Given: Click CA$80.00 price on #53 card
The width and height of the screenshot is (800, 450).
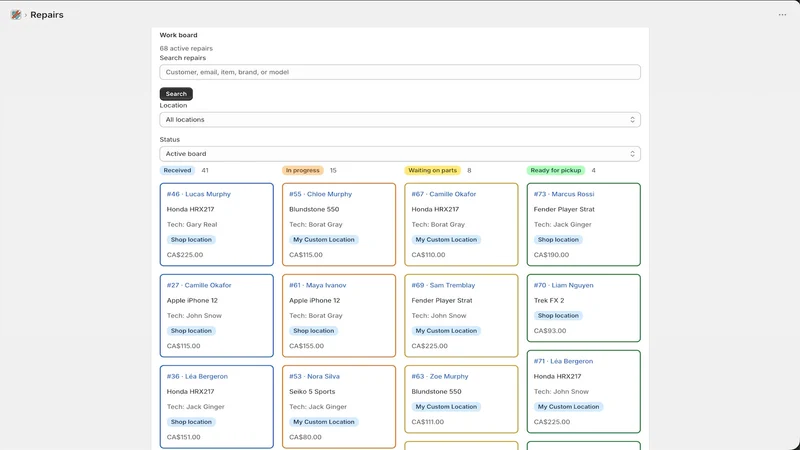Looking at the screenshot, I should click(305, 437).
